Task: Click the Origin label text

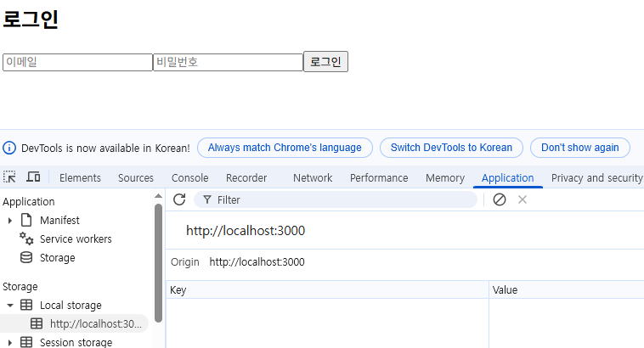Action: (x=185, y=261)
